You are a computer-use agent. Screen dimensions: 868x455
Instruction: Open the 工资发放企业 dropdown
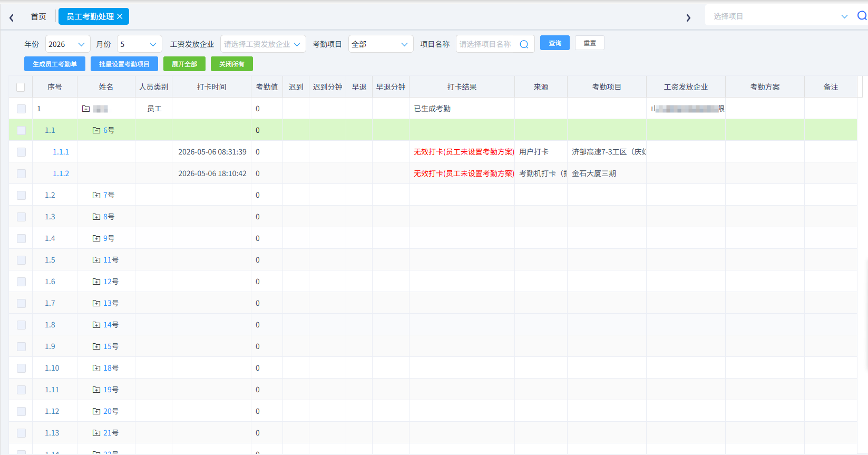[263, 44]
